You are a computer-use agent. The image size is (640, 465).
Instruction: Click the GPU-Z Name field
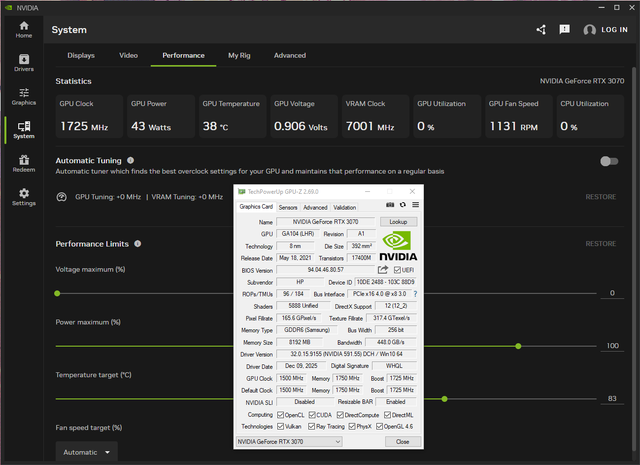coord(325,222)
